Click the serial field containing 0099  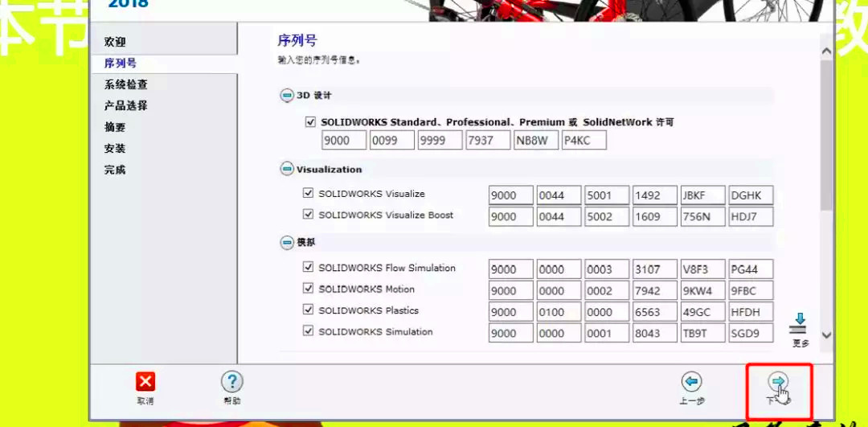click(392, 140)
